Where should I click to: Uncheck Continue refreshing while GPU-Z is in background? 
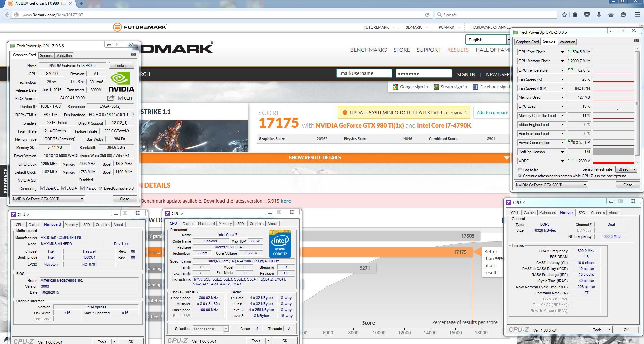point(520,176)
